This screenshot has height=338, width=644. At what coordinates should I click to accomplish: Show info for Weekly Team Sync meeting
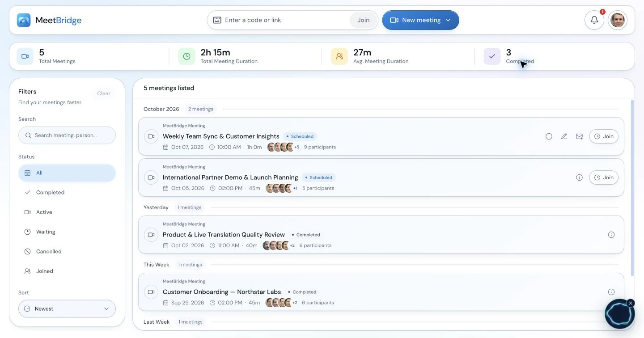pyautogui.click(x=549, y=136)
